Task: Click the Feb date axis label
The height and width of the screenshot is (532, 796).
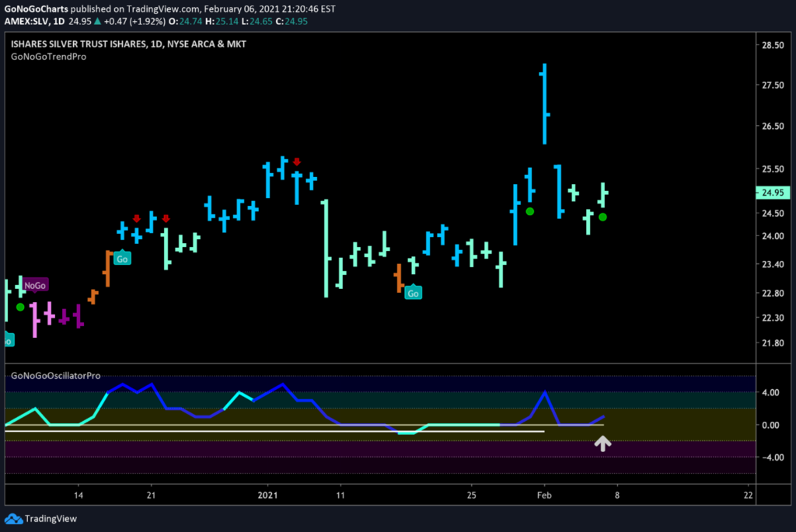Action: click(x=544, y=495)
